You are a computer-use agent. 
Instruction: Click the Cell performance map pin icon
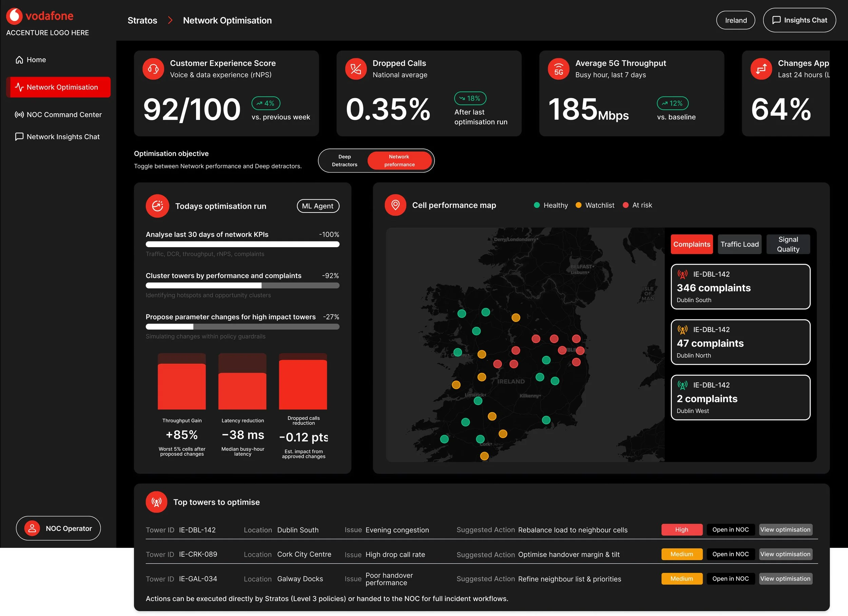395,205
